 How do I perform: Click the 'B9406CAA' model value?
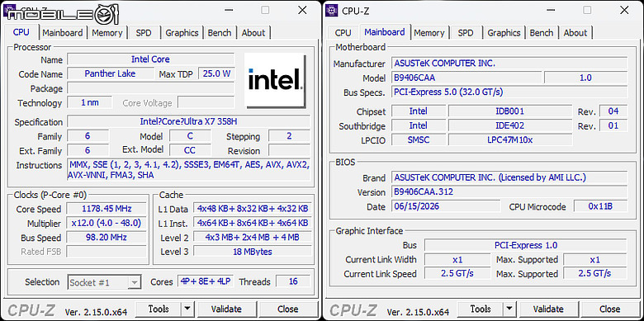coord(466,78)
